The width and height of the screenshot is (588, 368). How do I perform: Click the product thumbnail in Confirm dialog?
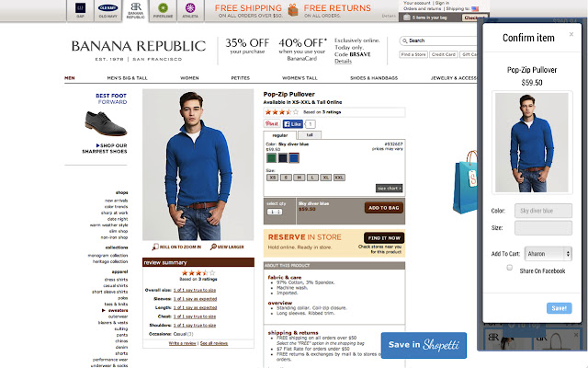point(532,143)
